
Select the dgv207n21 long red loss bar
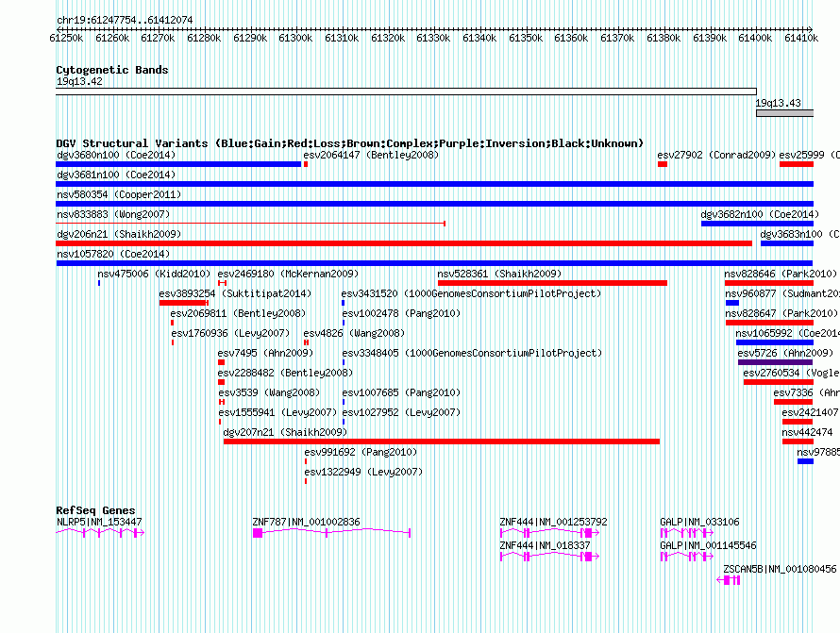[442, 441]
